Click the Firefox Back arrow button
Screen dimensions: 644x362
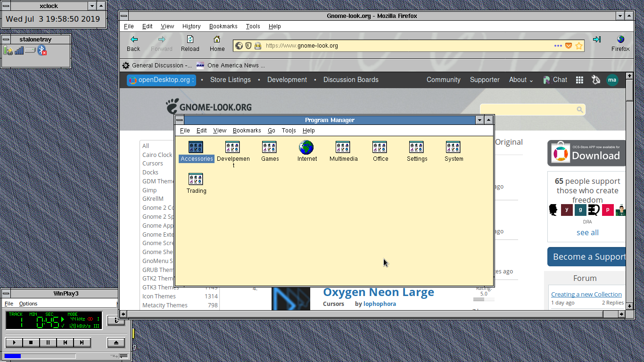[133, 44]
